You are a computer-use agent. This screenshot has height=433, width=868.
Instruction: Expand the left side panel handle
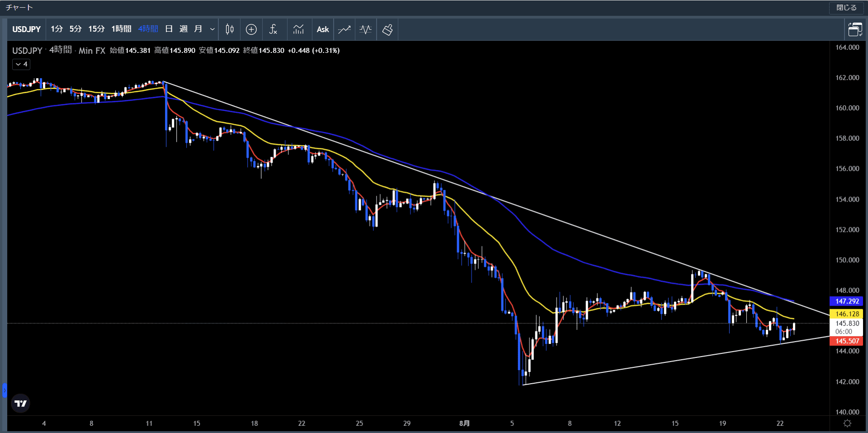point(5,391)
